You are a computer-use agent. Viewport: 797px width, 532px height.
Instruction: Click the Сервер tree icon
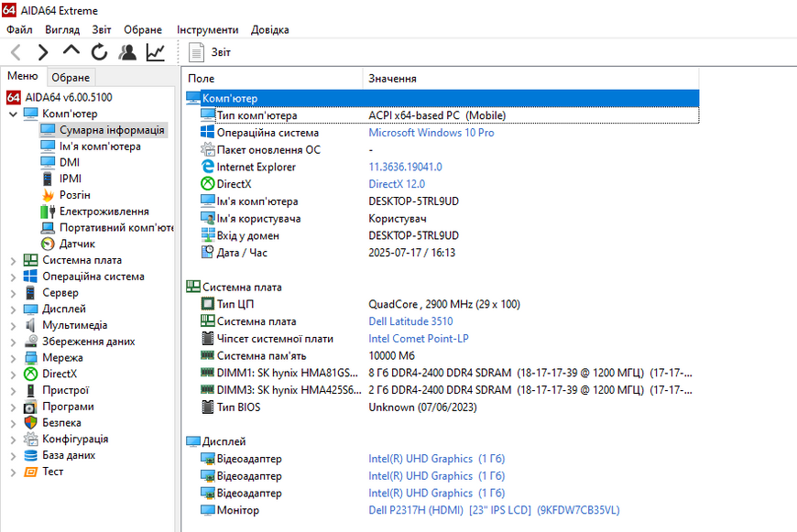(x=30, y=293)
